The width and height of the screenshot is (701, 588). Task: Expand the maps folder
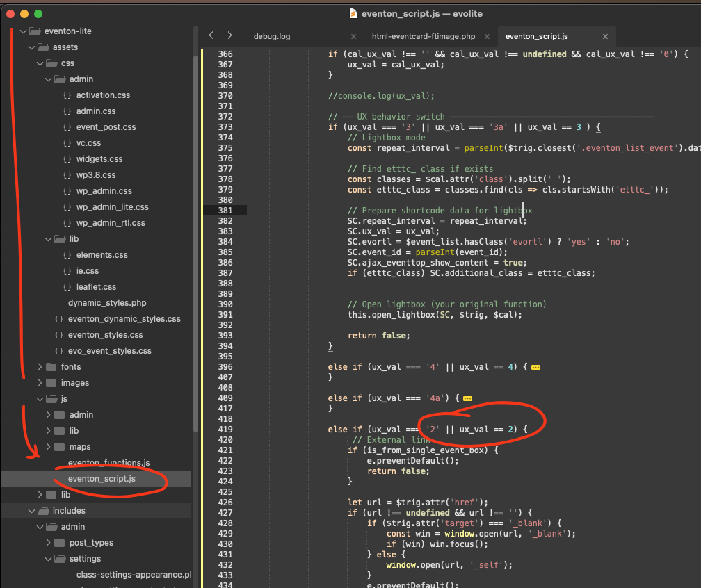coord(48,447)
